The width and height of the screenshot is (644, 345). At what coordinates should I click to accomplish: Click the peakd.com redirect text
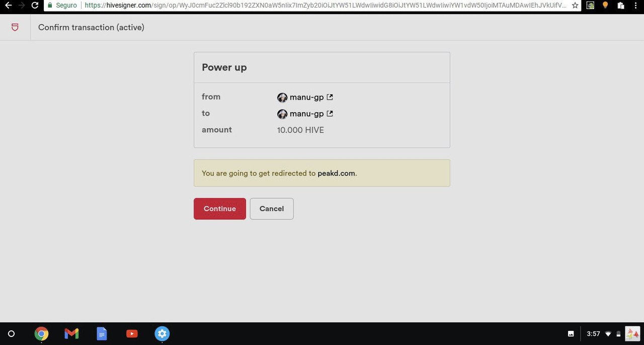click(x=336, y=173)
